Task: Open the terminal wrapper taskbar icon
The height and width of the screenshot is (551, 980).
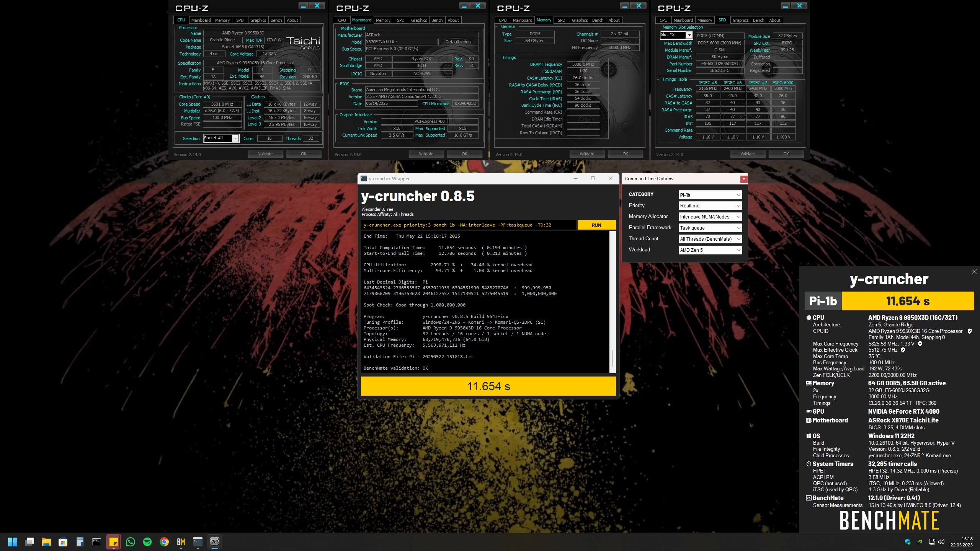Action: point(198,542)
